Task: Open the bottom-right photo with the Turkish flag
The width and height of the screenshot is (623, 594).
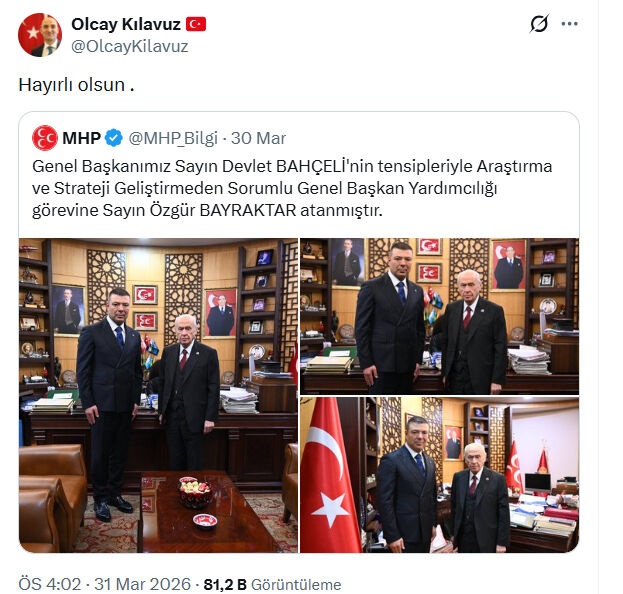Action: 439,474
